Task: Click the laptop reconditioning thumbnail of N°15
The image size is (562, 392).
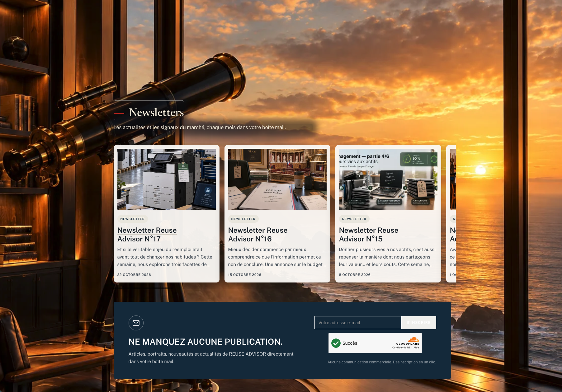Action: pyautogui.click(x=388, y=179)
